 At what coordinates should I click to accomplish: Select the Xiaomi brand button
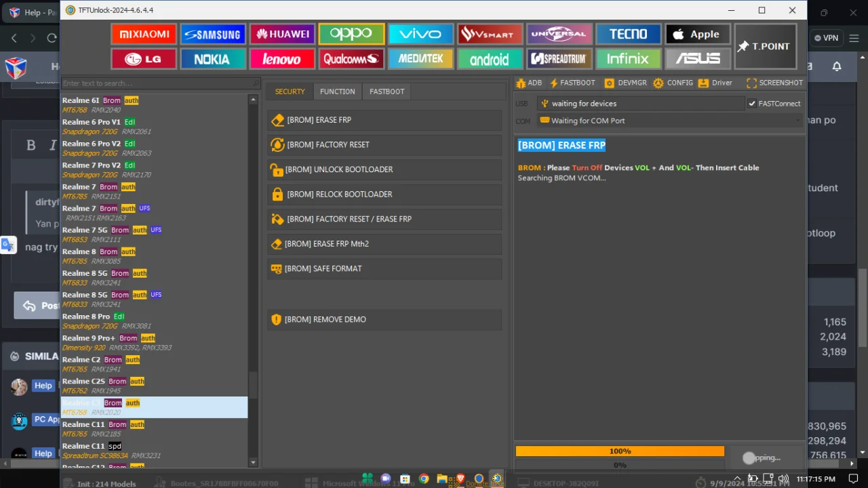click(x=144, y=34)
